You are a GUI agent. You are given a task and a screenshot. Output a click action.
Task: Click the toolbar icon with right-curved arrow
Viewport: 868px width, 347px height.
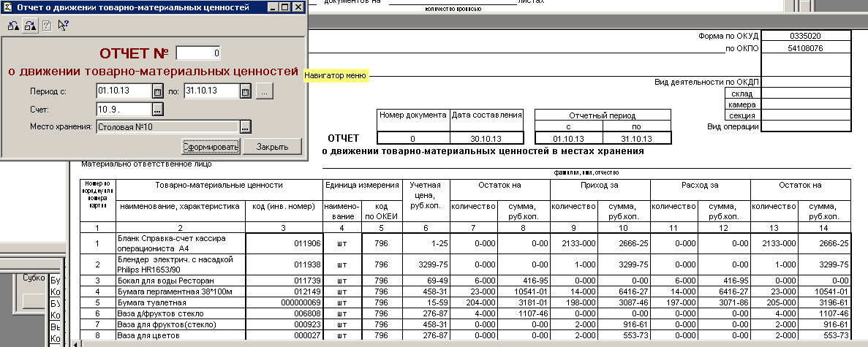pyautogui.click(x=29, y=26)
